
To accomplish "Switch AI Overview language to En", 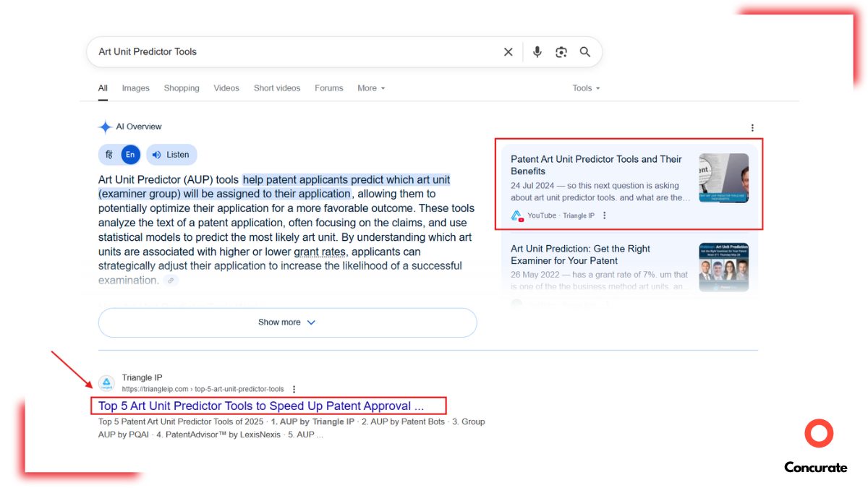I will pos(130,155).
